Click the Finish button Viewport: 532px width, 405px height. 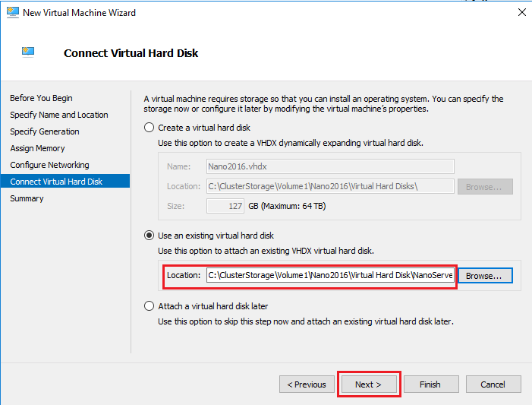pyautogui.click(x=430, y=384)
